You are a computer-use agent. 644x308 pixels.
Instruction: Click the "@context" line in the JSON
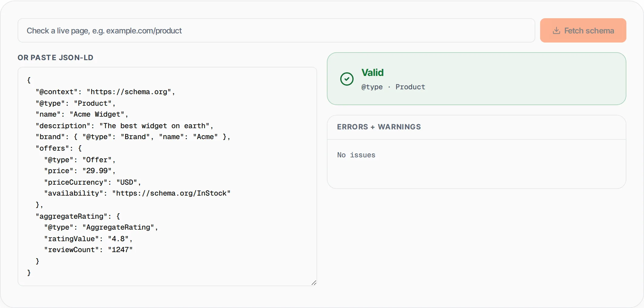coord(105,92)
